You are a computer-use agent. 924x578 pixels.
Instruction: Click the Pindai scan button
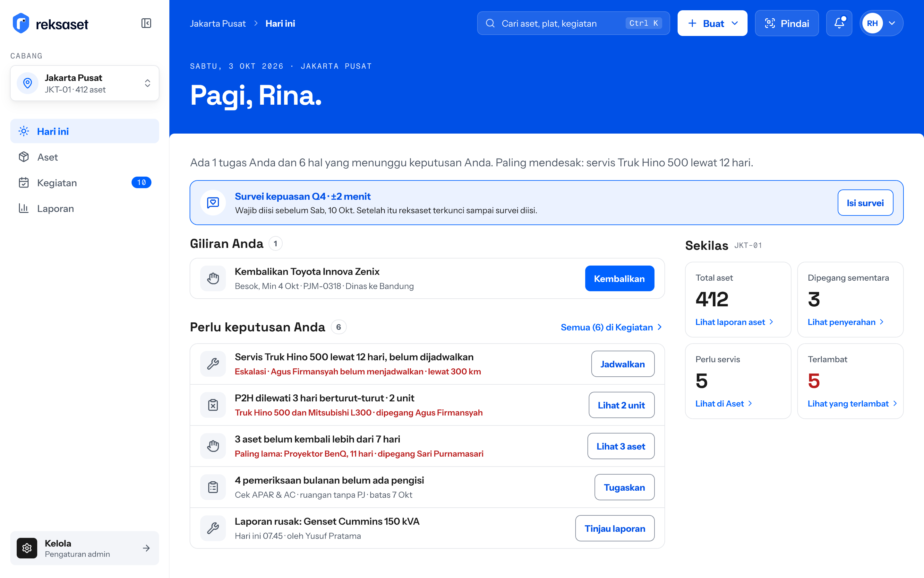pyautogui.click(x=787, y=23)
